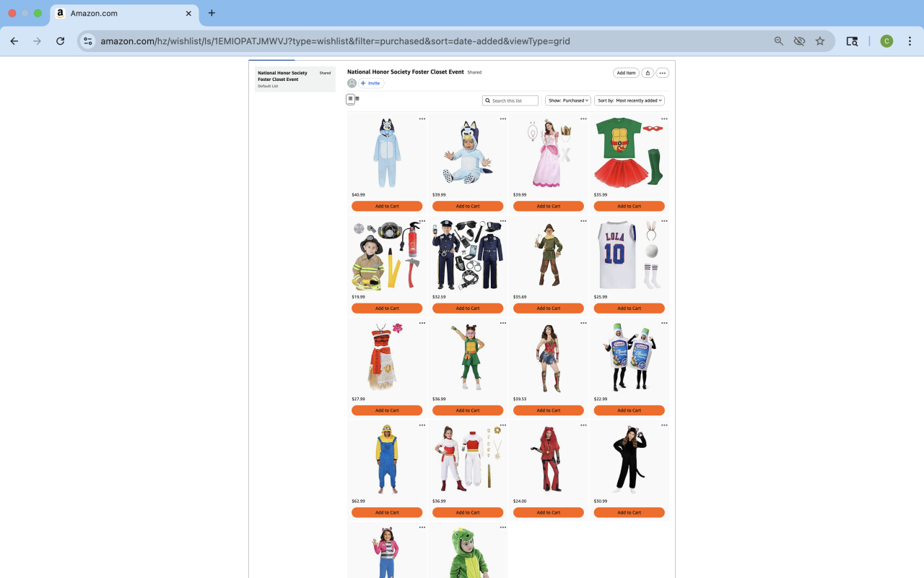Open a new browser tab

pos(212,13)
